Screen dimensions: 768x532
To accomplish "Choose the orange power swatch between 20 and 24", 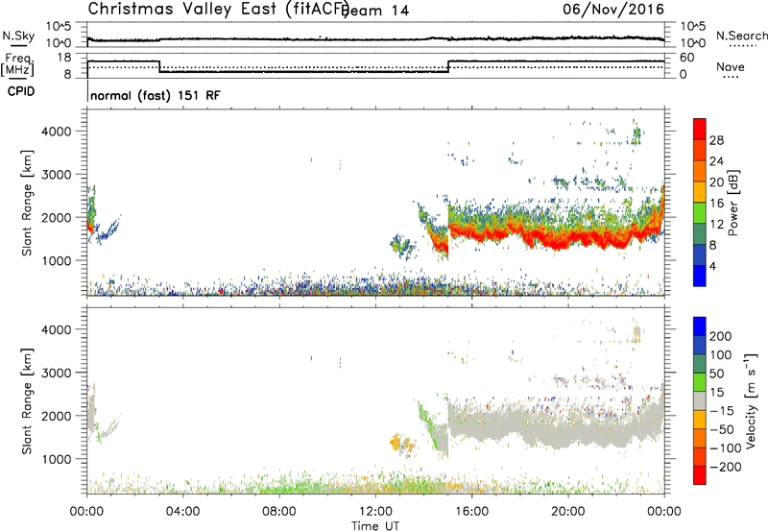I will (x=700, y=171).
